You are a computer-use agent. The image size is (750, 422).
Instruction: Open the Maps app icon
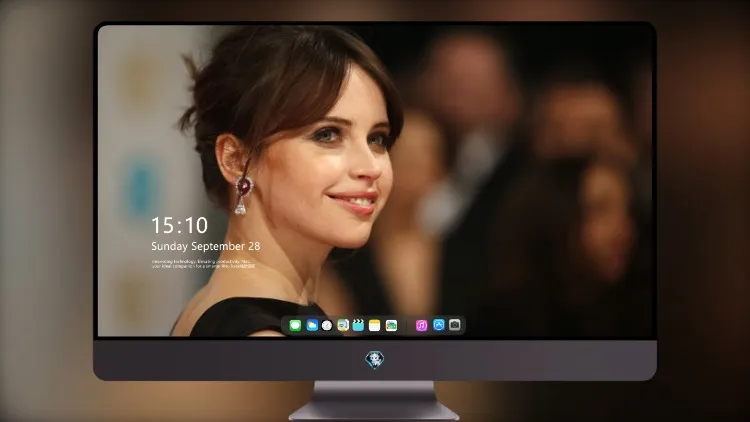343,325
